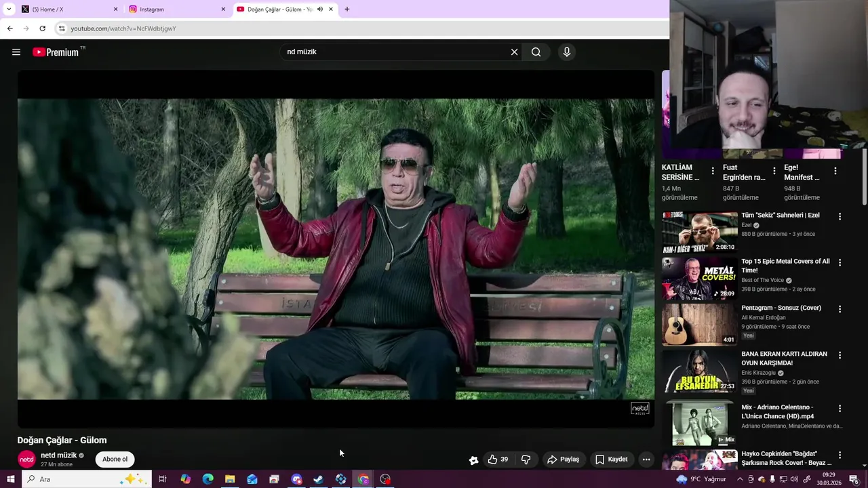Click the Kaydet save button

[x=612, y=460]
